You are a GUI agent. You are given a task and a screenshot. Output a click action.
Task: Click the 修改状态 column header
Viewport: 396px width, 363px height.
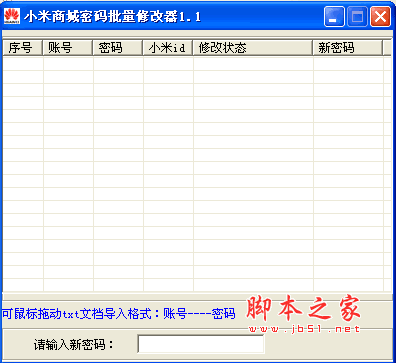253,47
